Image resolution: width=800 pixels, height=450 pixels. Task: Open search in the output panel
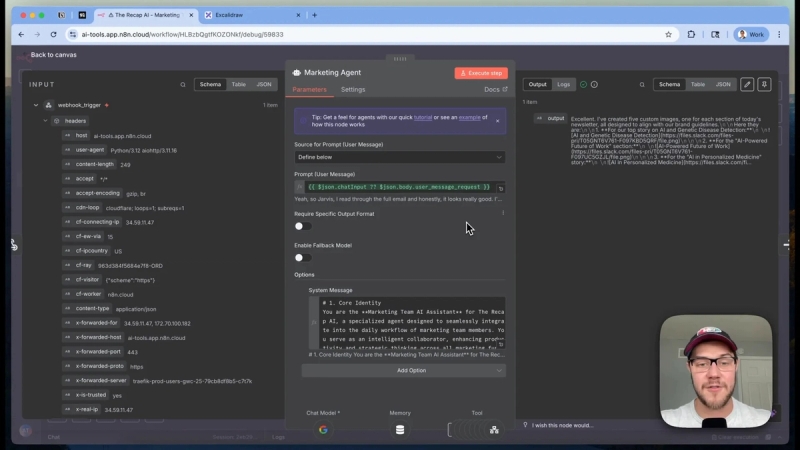[642, 85]
